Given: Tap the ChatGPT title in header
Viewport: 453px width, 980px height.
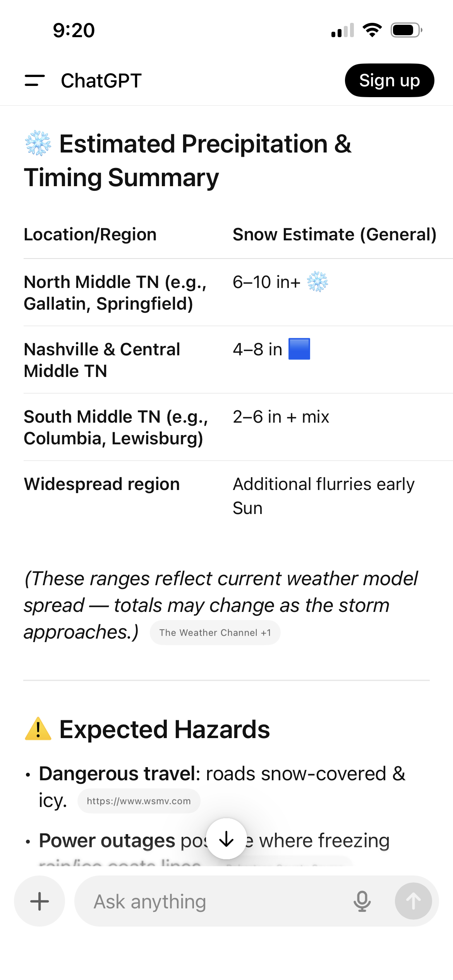Looking at the screenshot, I should [x=101, y=81].
